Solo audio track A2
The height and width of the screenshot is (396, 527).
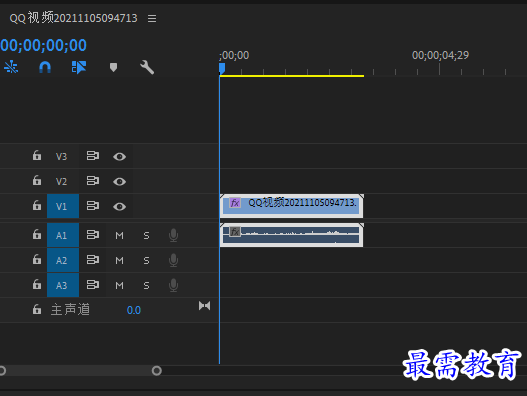point(146,261)
